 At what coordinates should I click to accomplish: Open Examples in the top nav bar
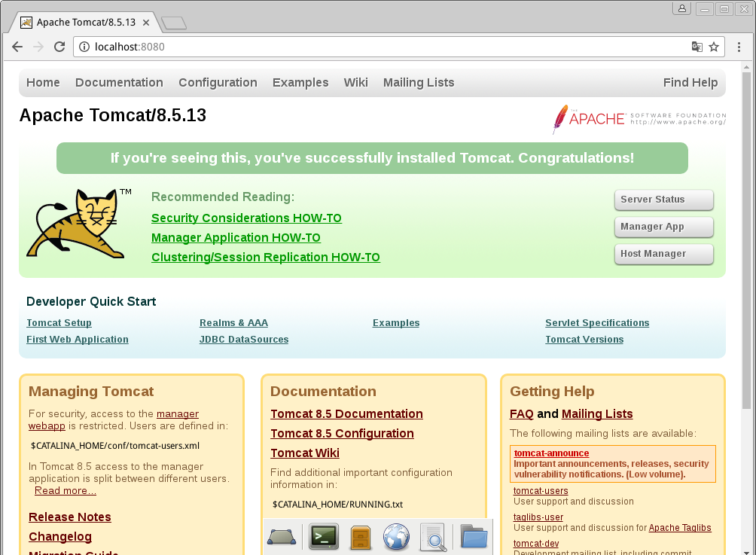(x=300, y=82)
